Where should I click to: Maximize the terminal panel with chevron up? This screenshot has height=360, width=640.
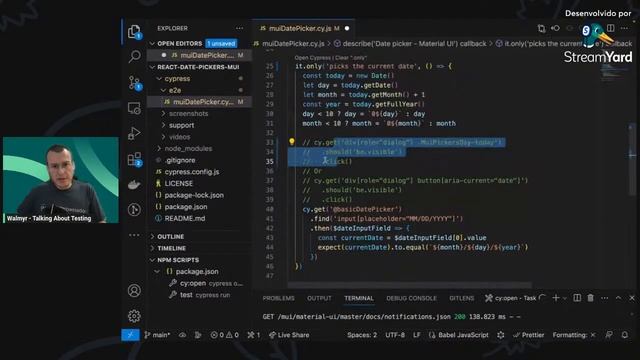pos(618,298)
